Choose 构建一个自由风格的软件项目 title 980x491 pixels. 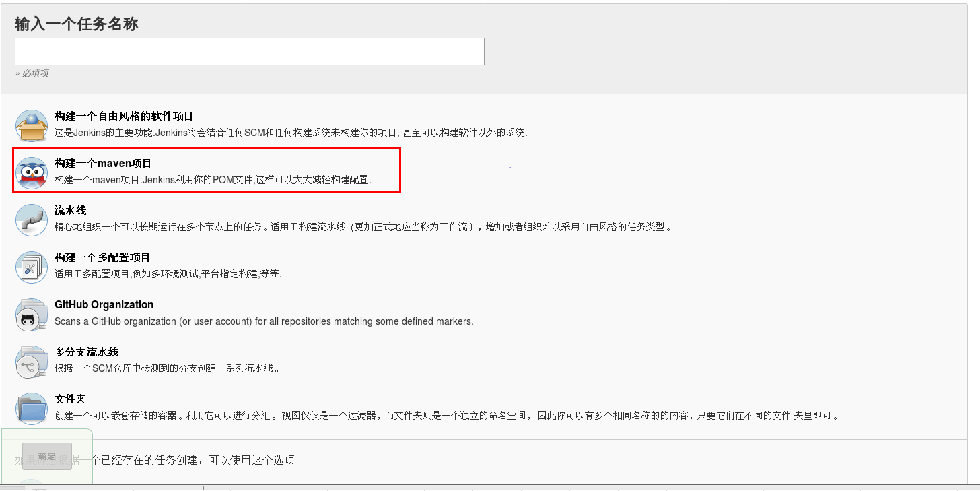[124, 117]
